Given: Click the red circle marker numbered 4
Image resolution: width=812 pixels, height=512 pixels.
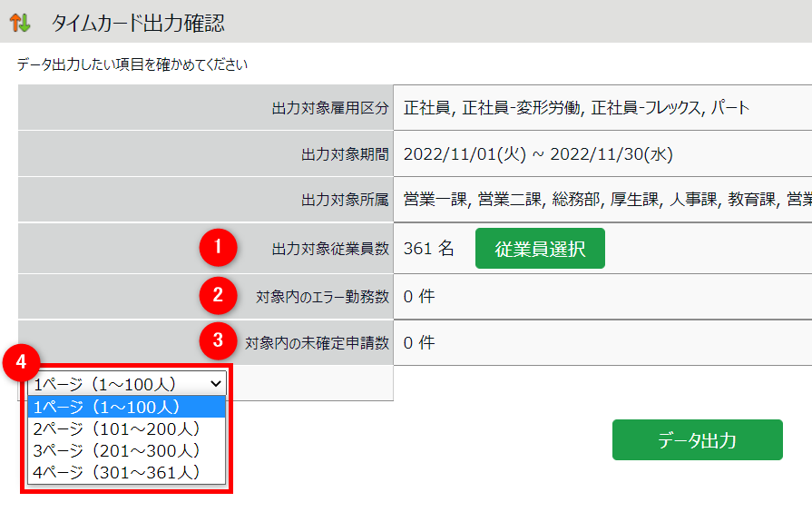Looking at the screenshot, I should coord(22,363).
